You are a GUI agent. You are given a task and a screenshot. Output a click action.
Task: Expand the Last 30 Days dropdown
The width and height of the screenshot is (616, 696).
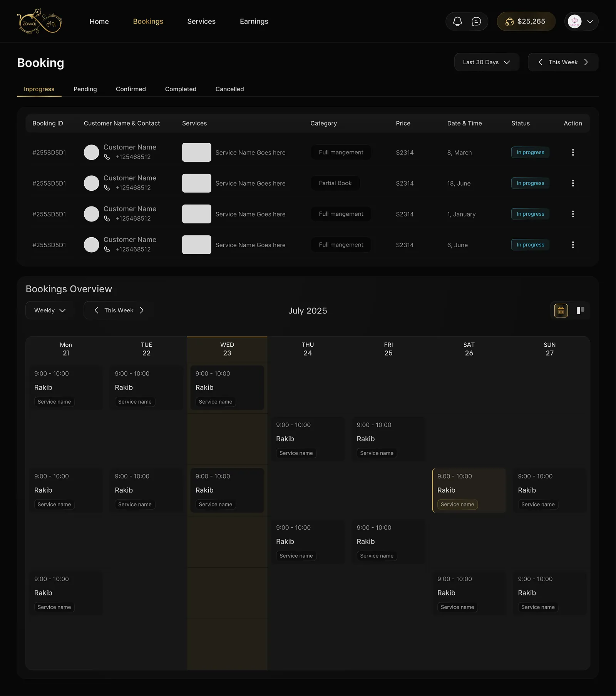click(x=487, y=62)
